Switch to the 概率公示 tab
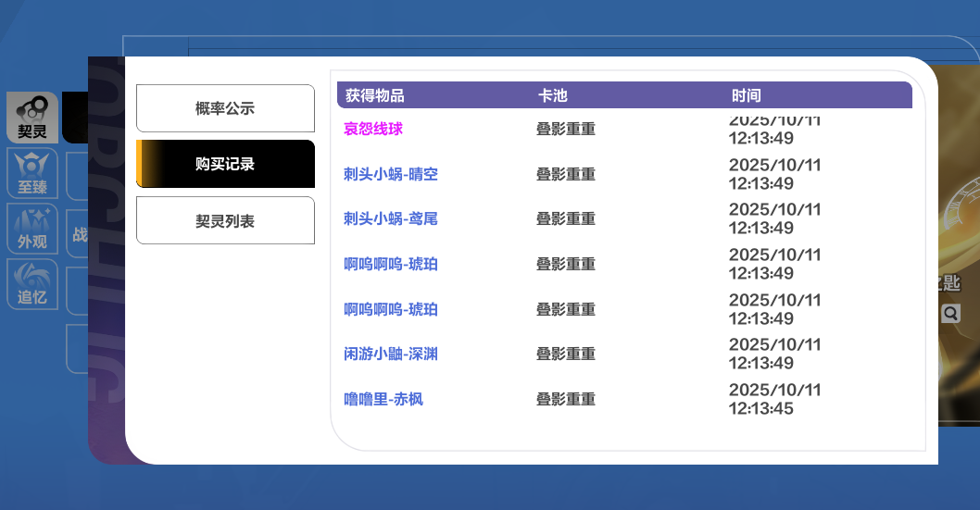 225,108
